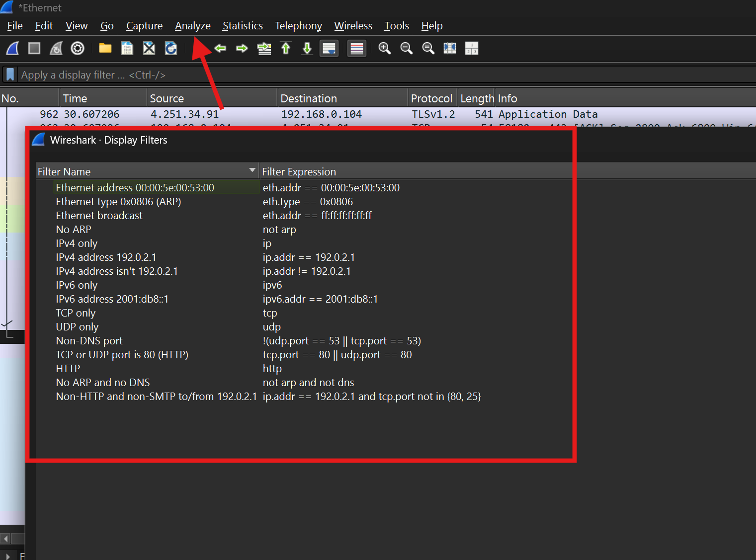The image size is (756, 560).
Task: Open display filter bookmark icon
Action: (x=10, y=75)
